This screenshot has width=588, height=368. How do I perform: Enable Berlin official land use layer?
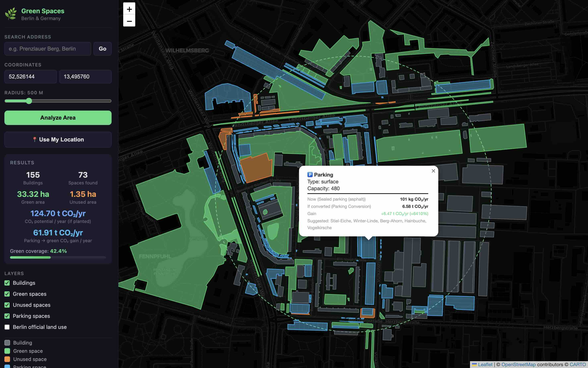(7, 327)
